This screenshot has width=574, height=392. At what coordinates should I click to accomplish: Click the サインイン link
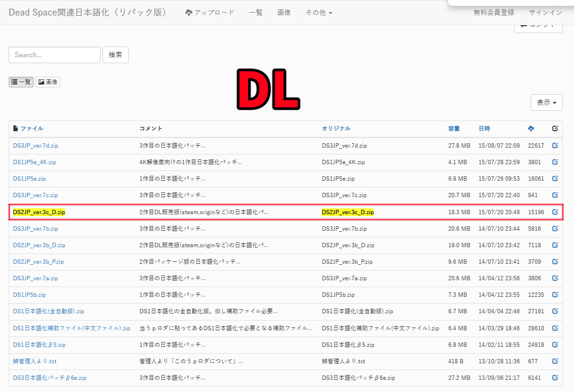point(545,13)
